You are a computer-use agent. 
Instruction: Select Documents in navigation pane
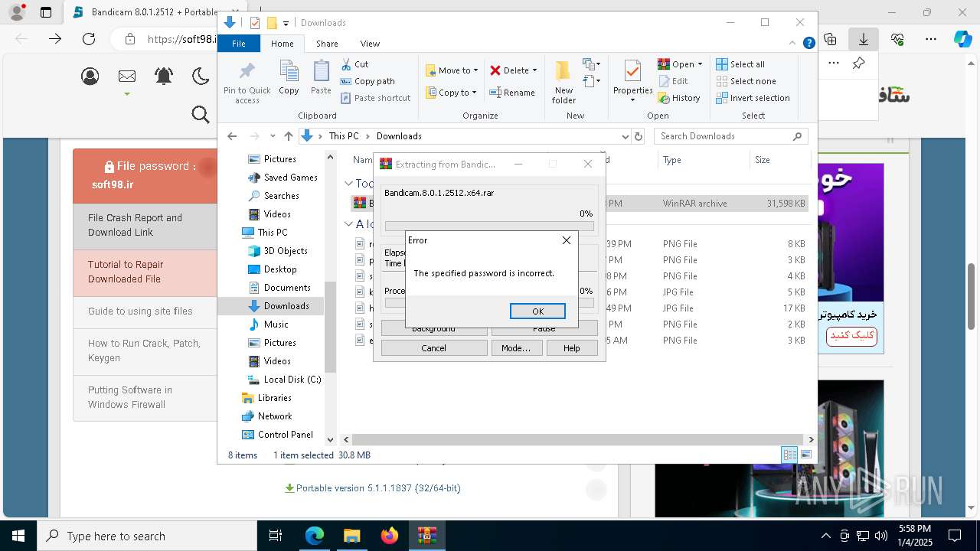[x=279, y=288]
